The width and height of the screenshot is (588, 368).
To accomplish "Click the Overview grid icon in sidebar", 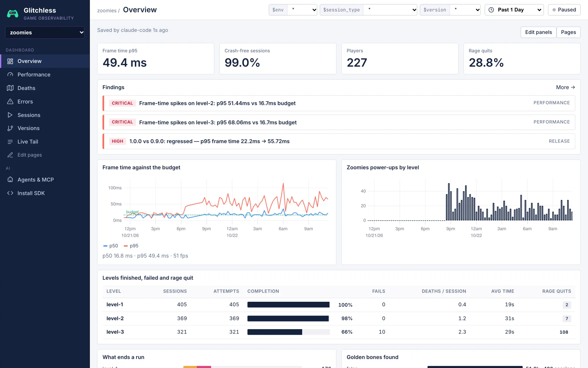I will [10, 61].
